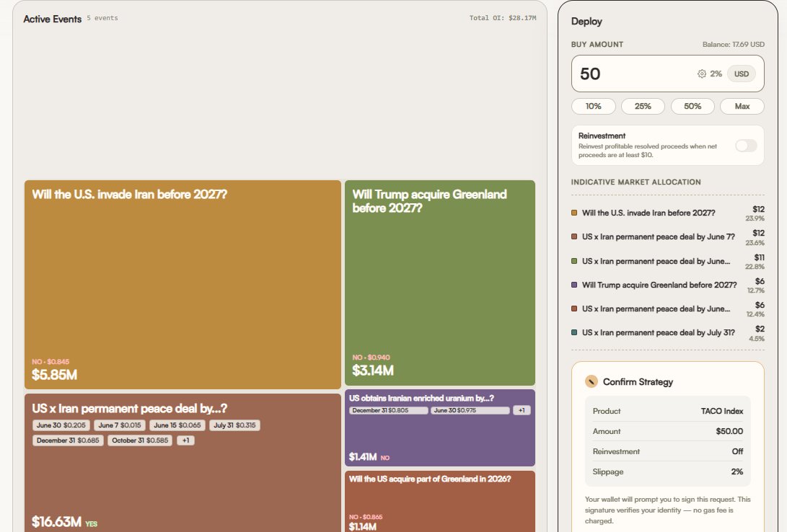Viewport: 787px width, 532px height.
Task: Choose Max buy amount
Action: [742, 106]
